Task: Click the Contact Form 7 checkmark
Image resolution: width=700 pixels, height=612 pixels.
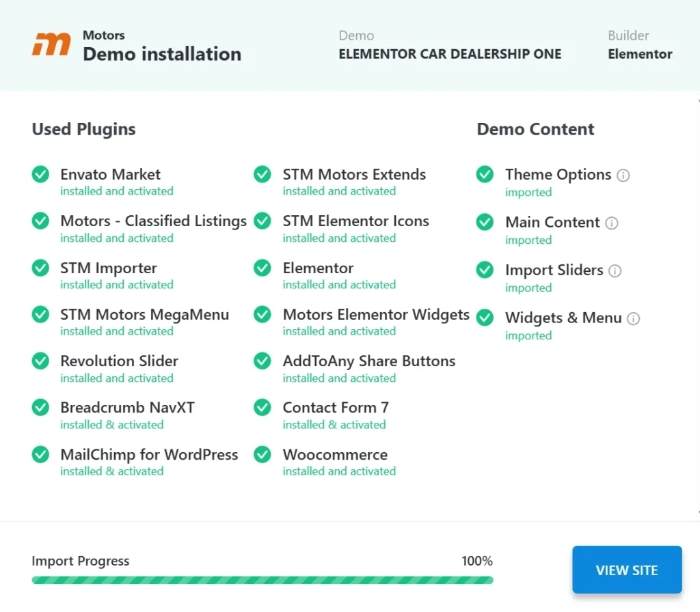Action: tap(262, 408)
